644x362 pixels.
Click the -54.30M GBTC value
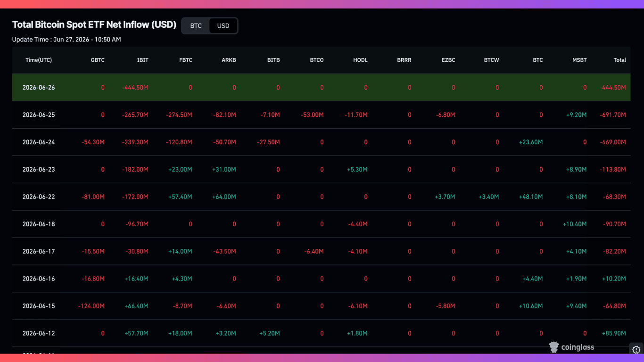pyautogui.click(x=93, y=142)
